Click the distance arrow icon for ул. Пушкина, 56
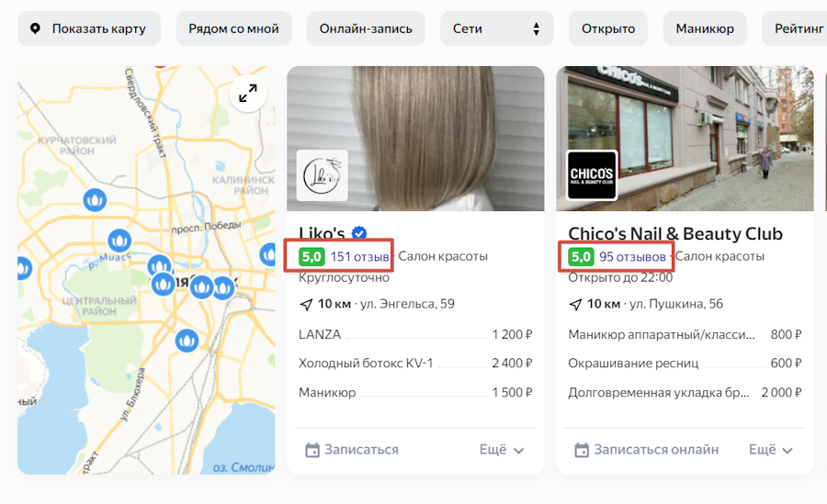 575,304
